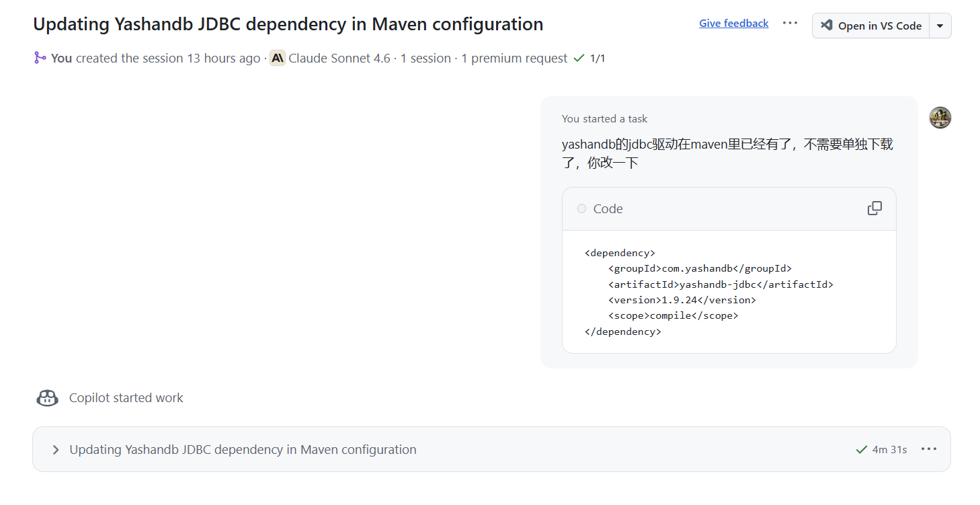Open the dropdown arrow beside Open in VS Code
The height and width of the screenshot is (505, 980).
tap(940, 26)
